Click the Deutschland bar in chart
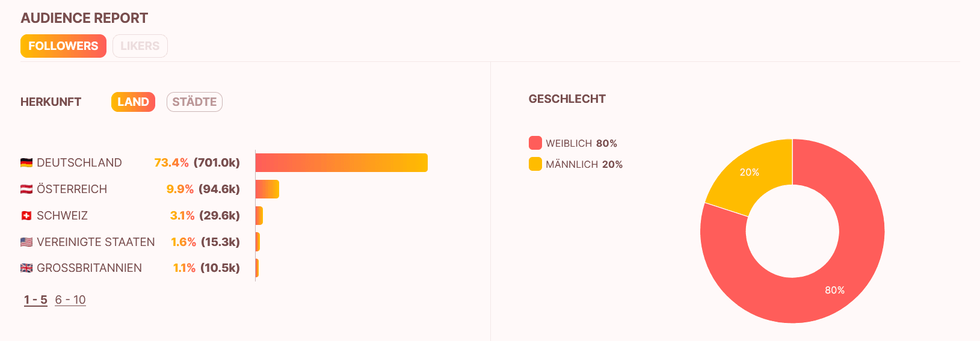 341,163
